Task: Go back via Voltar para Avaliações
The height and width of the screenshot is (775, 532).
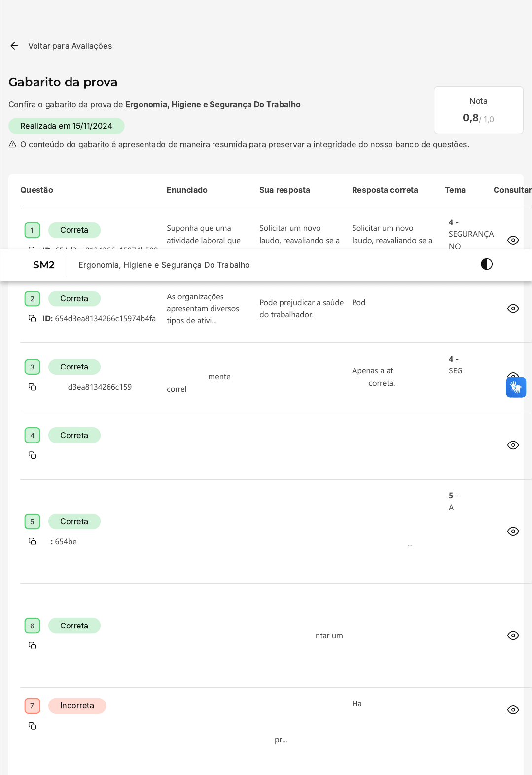Action: coord(70,46)
